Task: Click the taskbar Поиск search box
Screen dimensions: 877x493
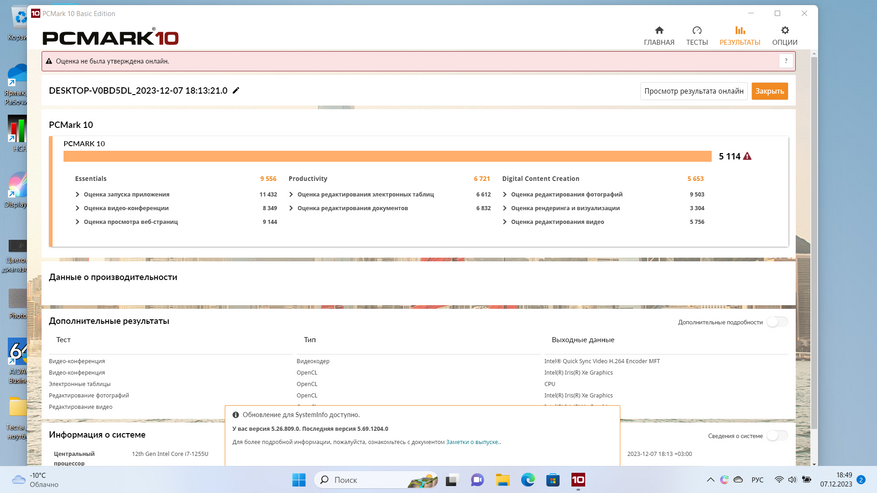Action: [x=377, y=480]
